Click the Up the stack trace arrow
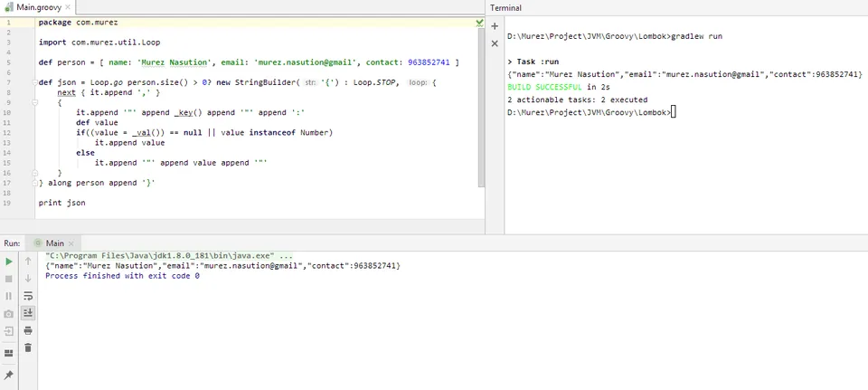This screenshot has height=390, width=868. tap(28, 262)
